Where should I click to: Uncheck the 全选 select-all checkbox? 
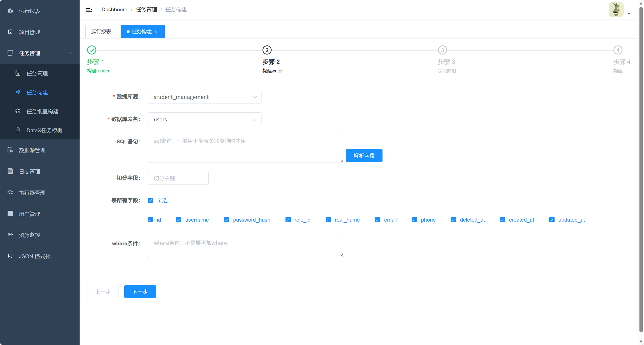[x=151, y=200]
